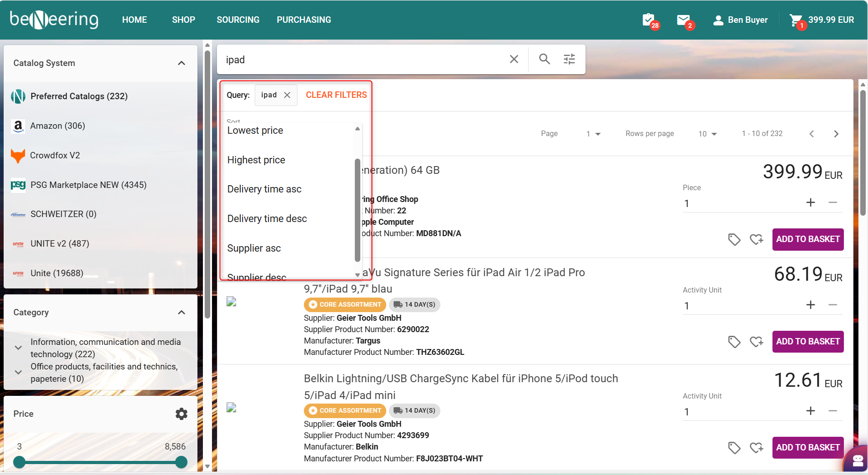The width and height of the screenshot is (868, 475).
Task: Add the 12.61 EUR item to favorites
Action: pos(757,448)
